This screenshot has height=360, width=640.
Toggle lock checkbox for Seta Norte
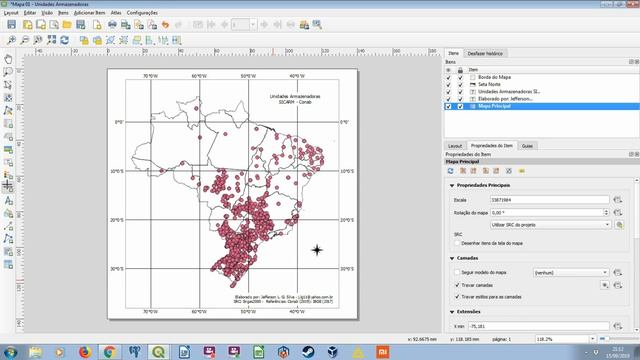click(460, 84)
